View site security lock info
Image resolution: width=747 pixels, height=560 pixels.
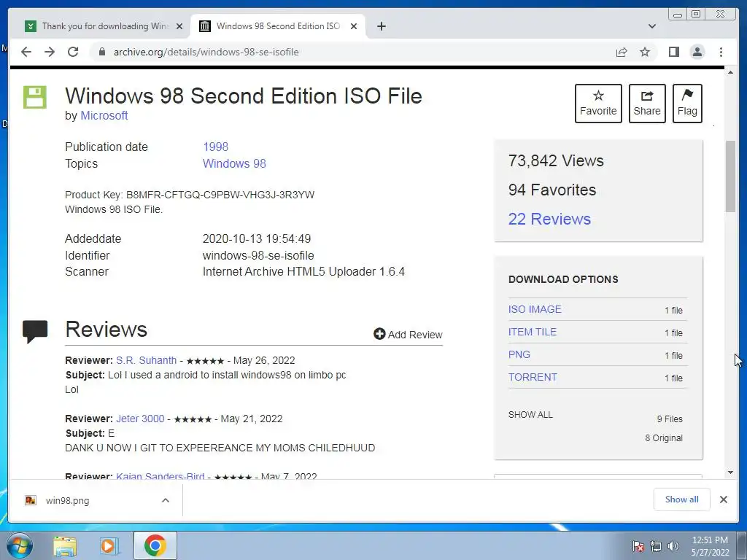101,52
